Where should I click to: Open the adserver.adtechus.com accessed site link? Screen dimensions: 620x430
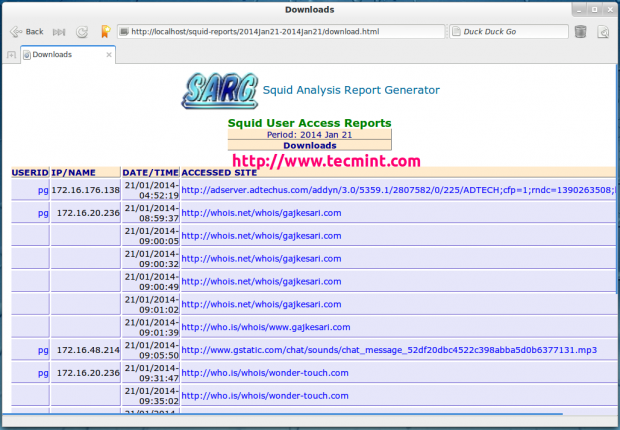click(x=399, y=190)
